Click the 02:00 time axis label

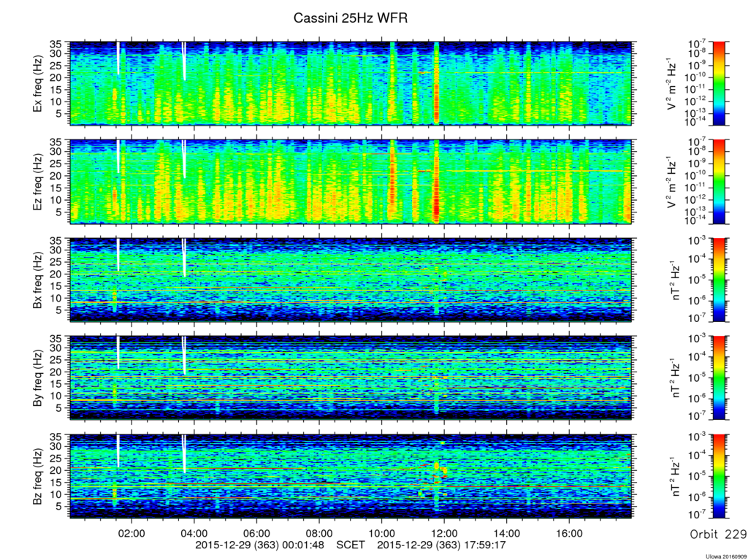coord(131,533)
